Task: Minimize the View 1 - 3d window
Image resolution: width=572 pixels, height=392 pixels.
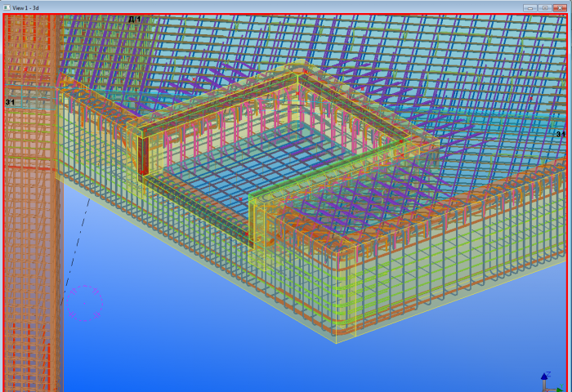Action: click(530, 7)
